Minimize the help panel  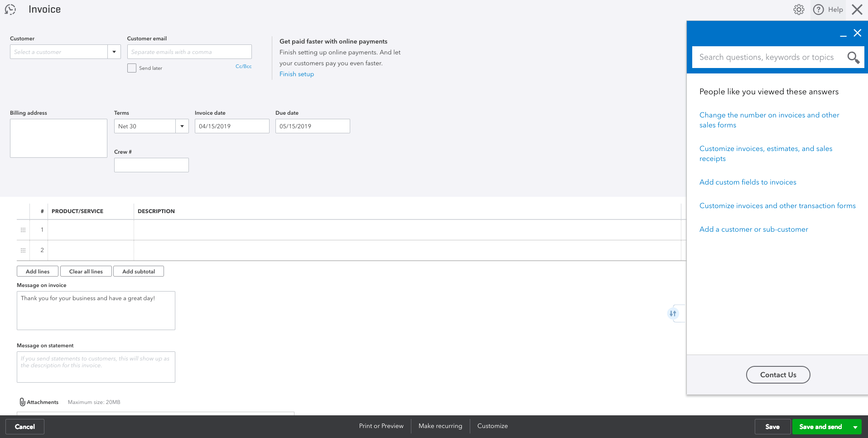[843, 34]
